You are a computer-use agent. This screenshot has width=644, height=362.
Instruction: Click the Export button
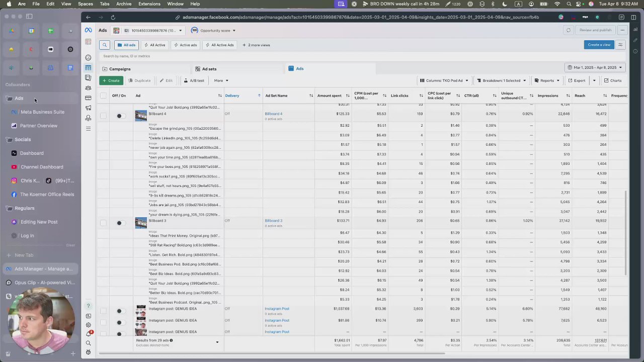coord(577,80)
